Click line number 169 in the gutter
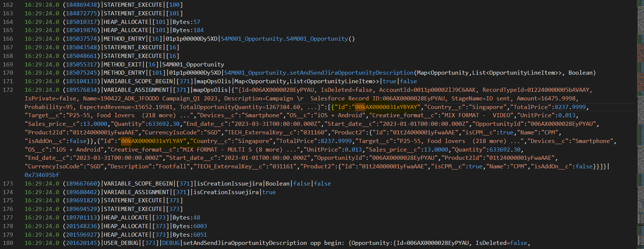The width and height of the screenshot is (644, 249). click(8, 65)
